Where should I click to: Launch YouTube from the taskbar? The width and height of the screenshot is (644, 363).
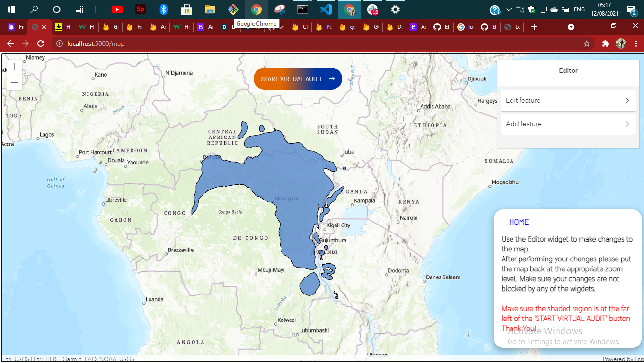pyautogui.click(x=116, y=9)
